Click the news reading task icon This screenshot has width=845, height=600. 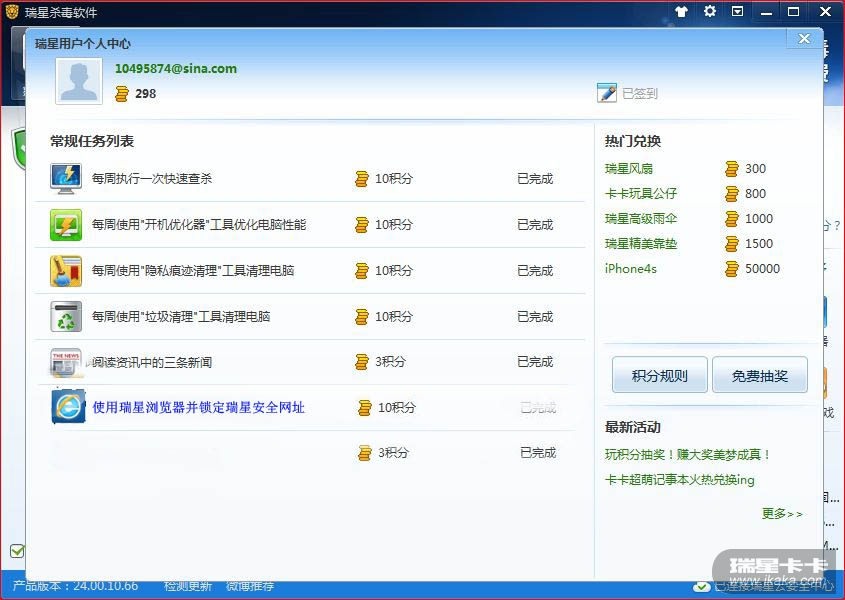(66, 362)
